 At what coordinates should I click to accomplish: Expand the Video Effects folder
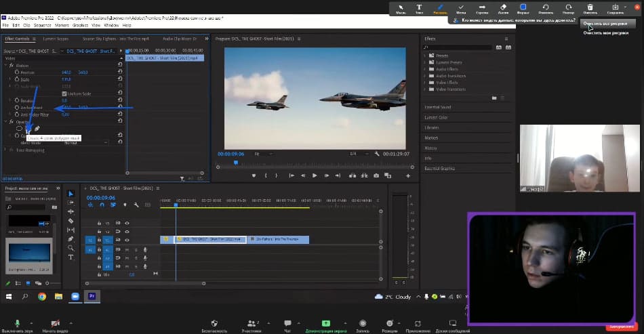pyautogui.click(x=424, y=83)
